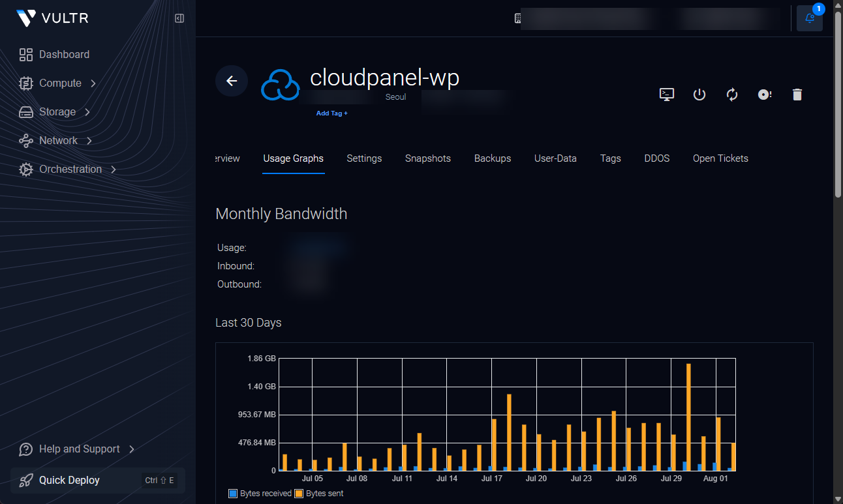Viewport: 843px width, 504px height.
Task: Open the notifications bell
Action: tap(810, 18)
